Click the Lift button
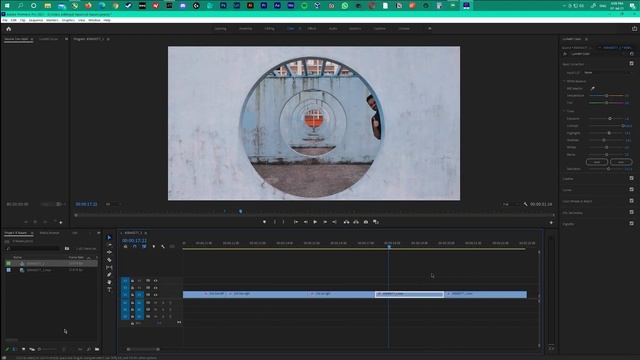Image resolution: width=640 pixels, height=360 pixels. point(346,222)
